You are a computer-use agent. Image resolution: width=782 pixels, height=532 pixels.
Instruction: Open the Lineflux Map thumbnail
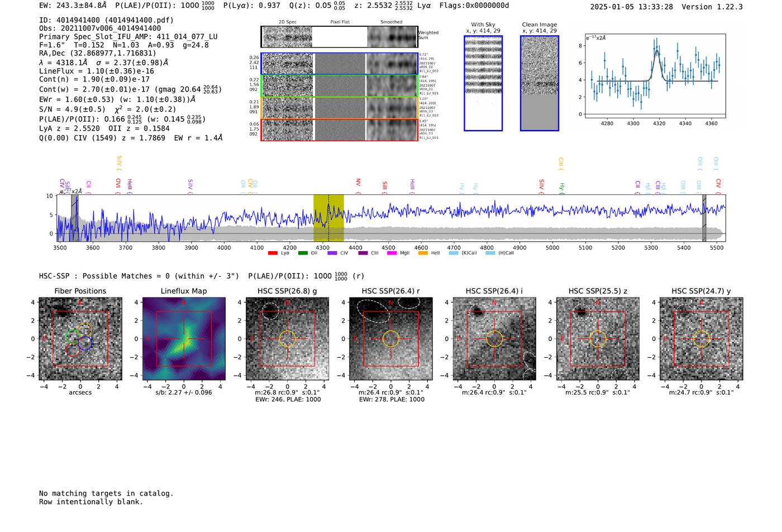coord(184,339)
